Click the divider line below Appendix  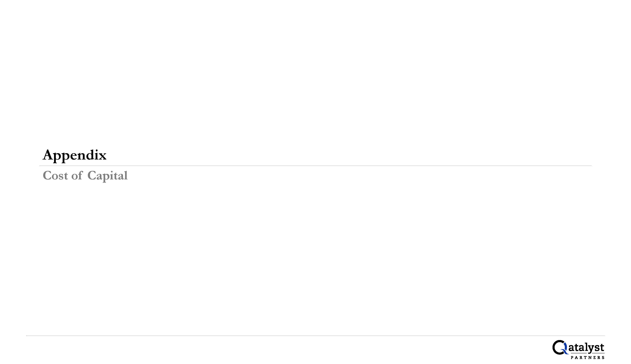coord(315,165)
